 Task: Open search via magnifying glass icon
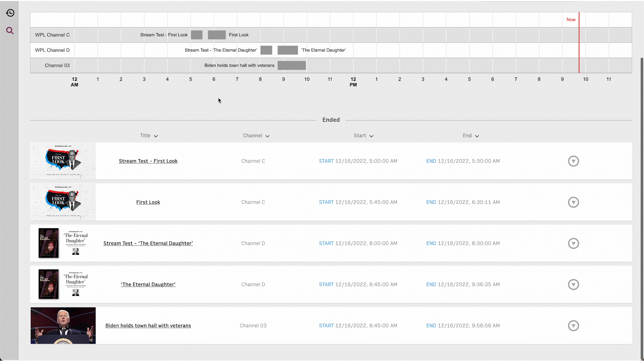[10, 31]
